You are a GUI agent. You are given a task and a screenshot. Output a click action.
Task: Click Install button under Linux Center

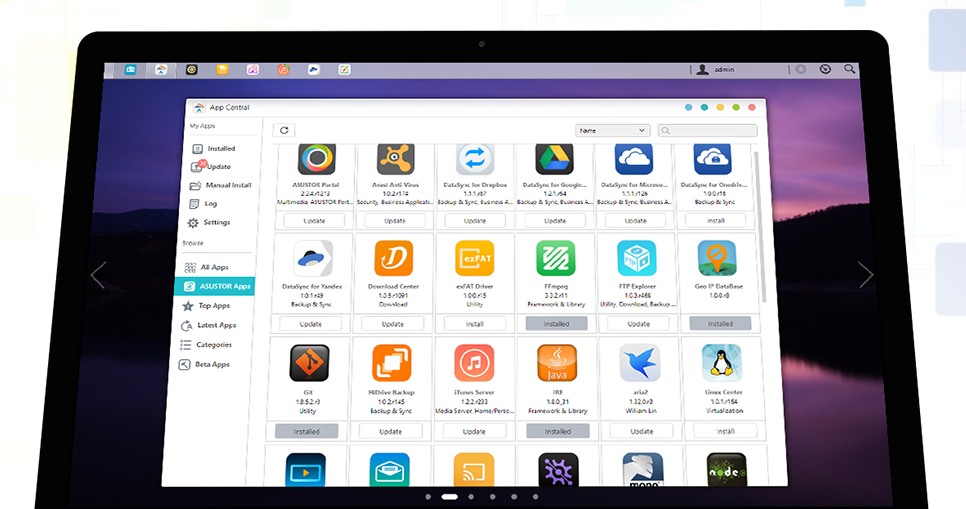point(720,431)
